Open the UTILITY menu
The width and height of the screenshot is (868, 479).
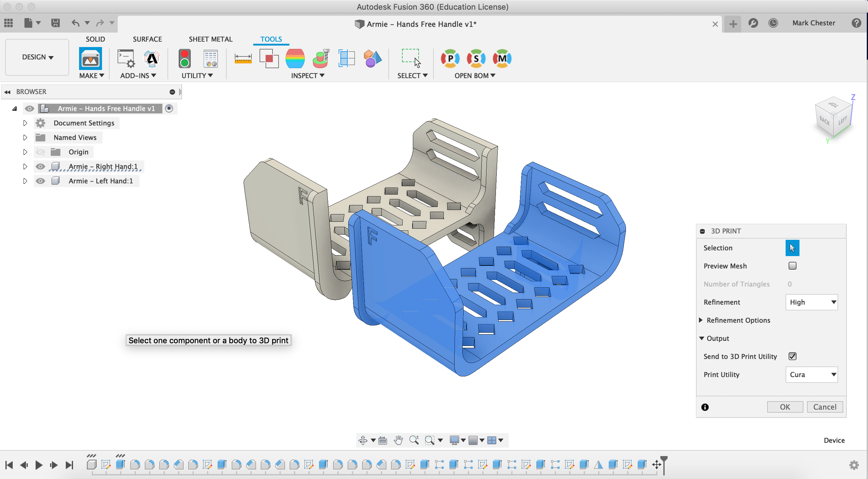[197, 75]
